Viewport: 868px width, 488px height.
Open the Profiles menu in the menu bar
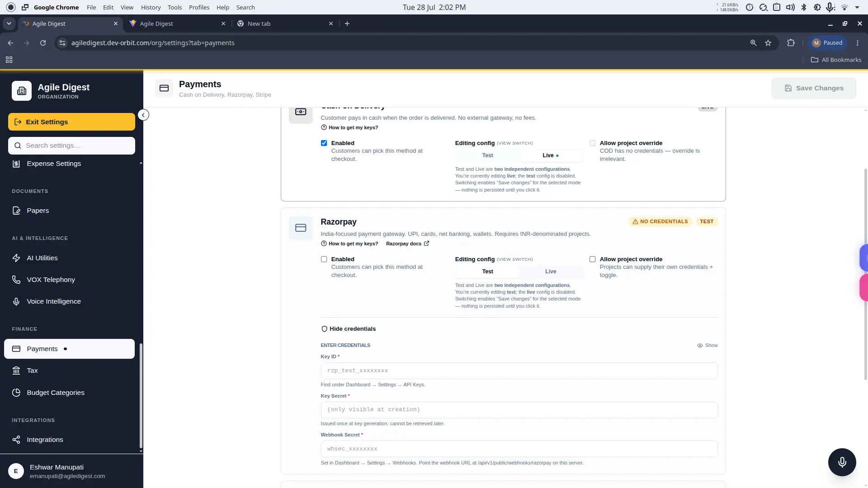(199, 7)
